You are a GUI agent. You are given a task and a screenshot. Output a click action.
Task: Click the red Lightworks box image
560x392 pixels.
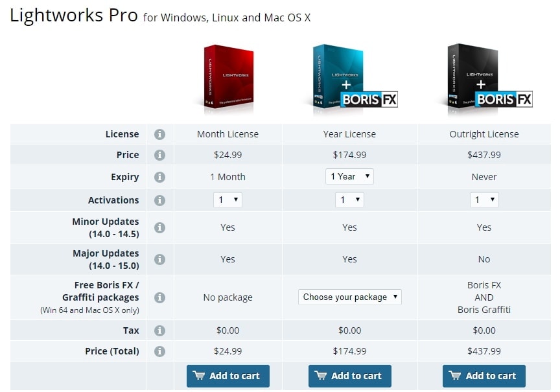(229, 76)
